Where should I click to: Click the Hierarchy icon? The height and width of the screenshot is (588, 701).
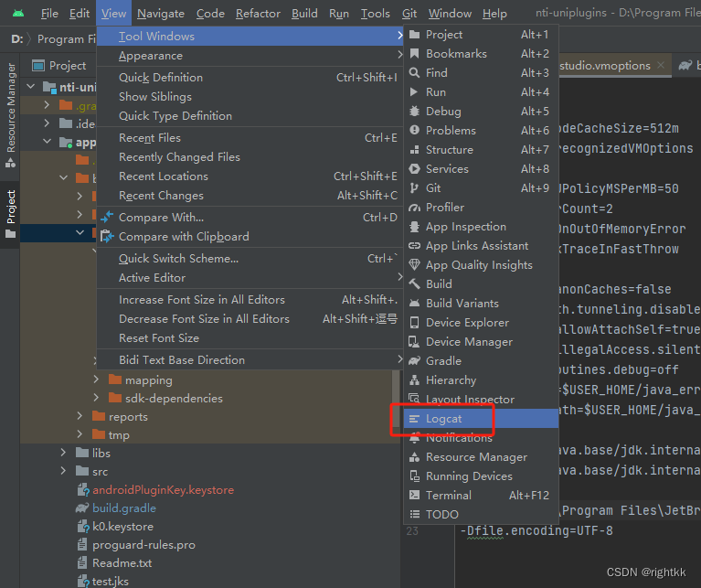click(x=414, y=380)
